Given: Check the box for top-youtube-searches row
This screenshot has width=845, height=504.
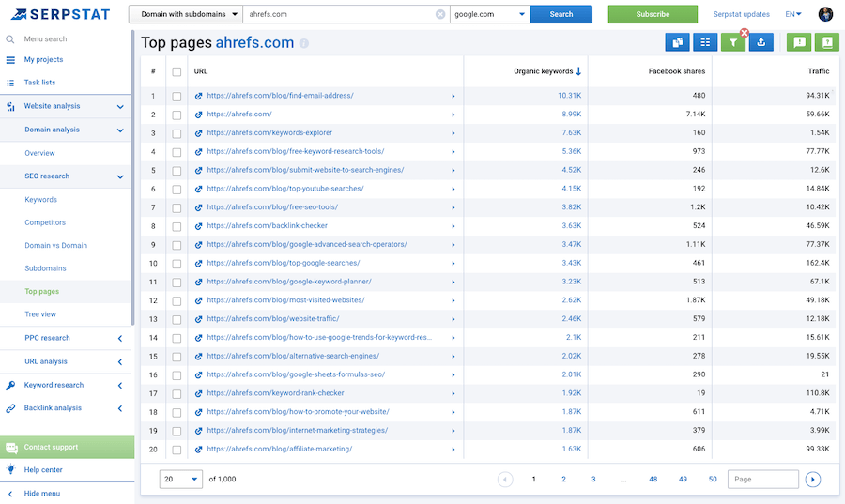Looking at the screenshot, I should tap(177, 190).
